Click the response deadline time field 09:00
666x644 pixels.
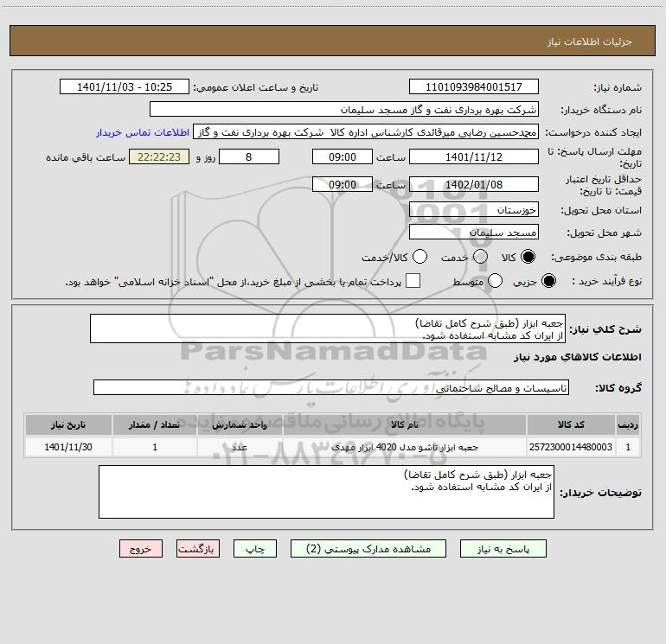[343, 156]
